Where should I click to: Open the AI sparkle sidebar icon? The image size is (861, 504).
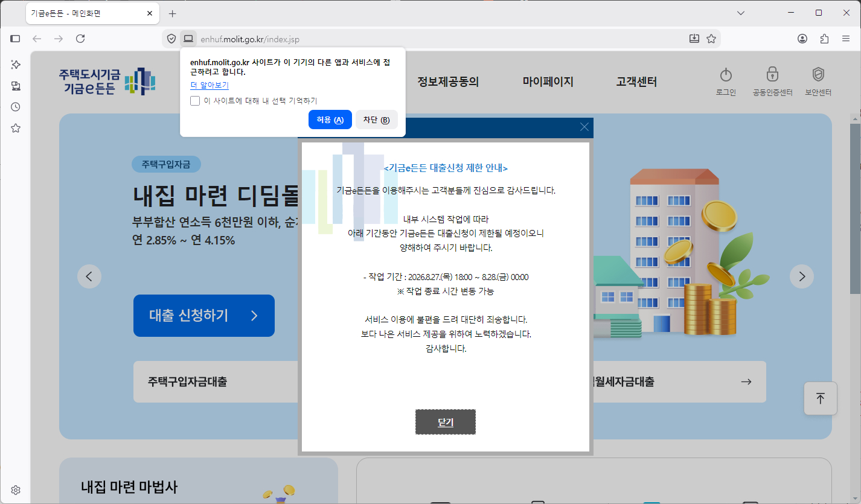pyautogui.click(x=16, y=64)
